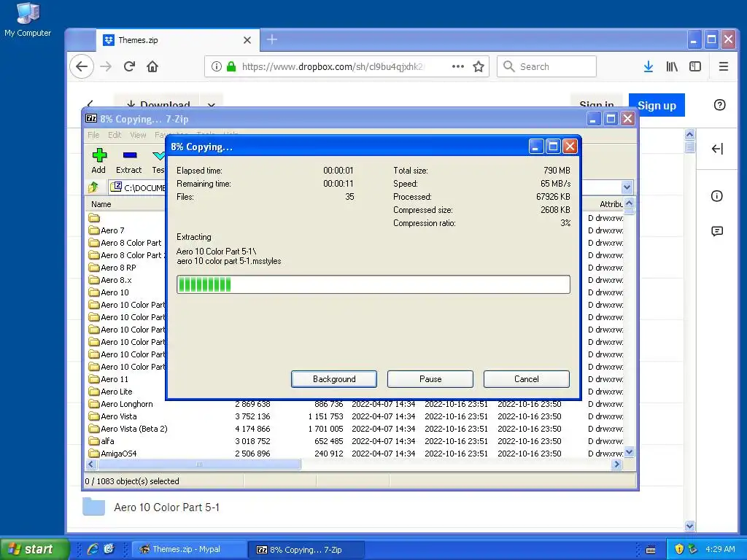Viewport: 747px width, 560px height.
Task: Pause the copying operation
Action: point(430,379)
